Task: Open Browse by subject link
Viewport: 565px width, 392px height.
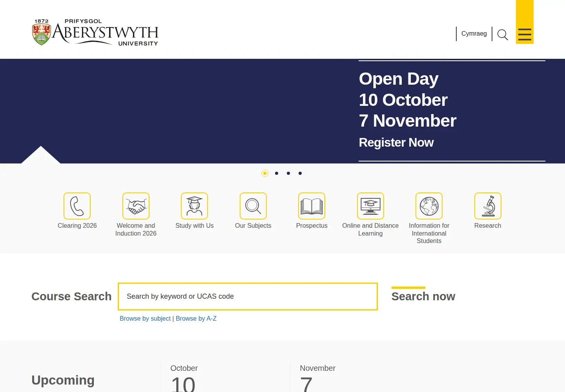Action: pyautogui.click(x=145, y=319)
